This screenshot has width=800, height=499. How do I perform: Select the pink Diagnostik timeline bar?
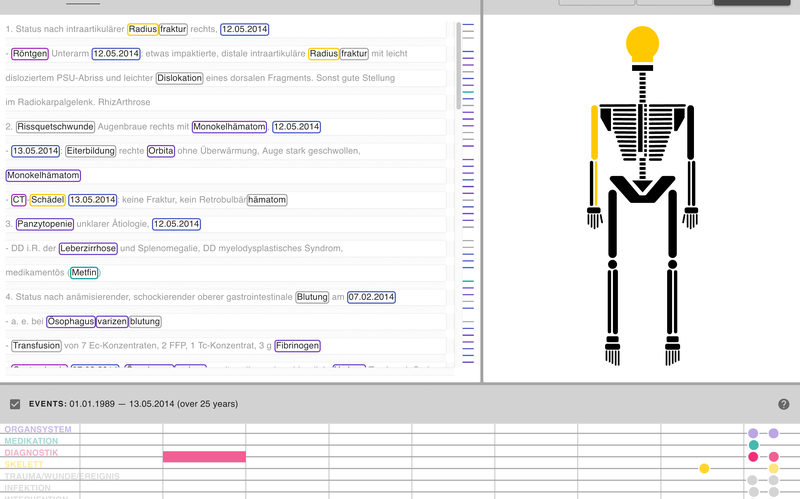pos(204,456)
